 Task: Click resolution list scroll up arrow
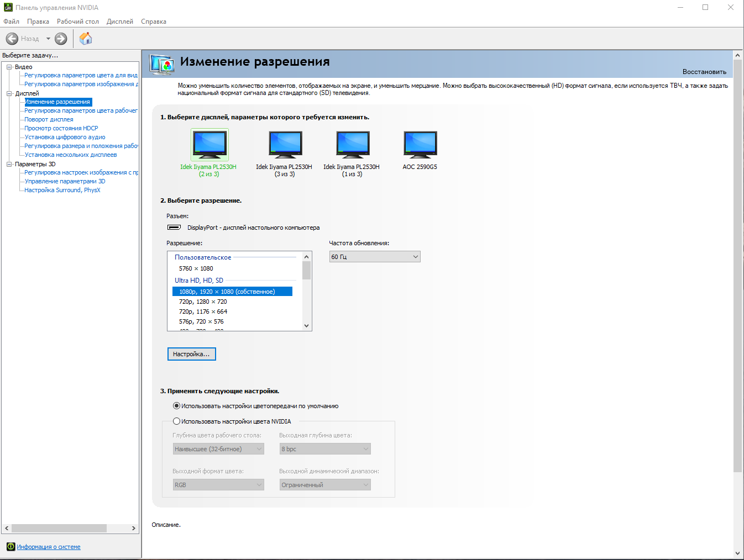coord(307,257)
